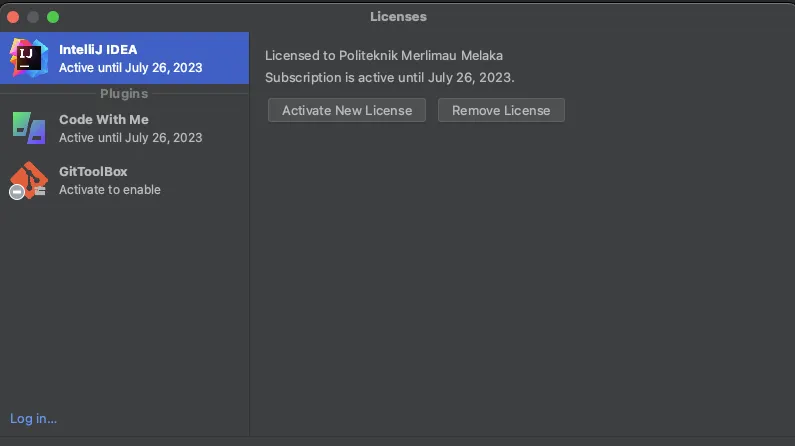Screen dimensions: 795x446
Task: Select the GitToolBox plugin name
Action: [x=93, y=171]
